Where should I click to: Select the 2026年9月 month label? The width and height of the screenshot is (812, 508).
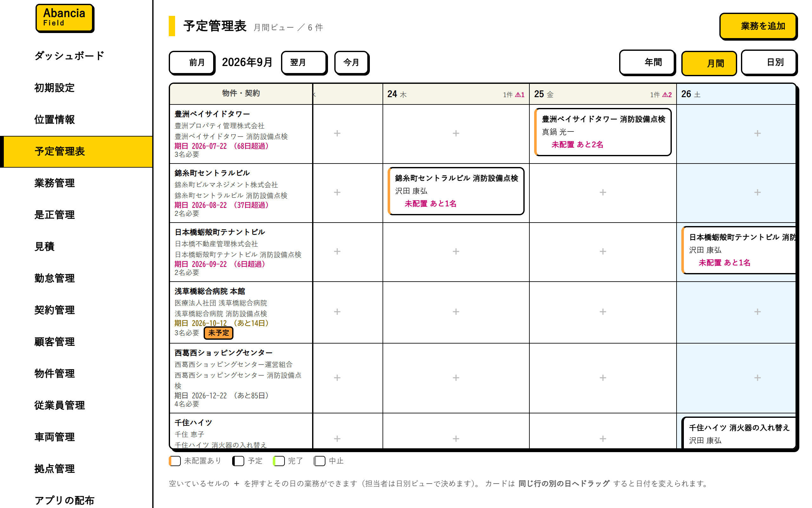247,63
